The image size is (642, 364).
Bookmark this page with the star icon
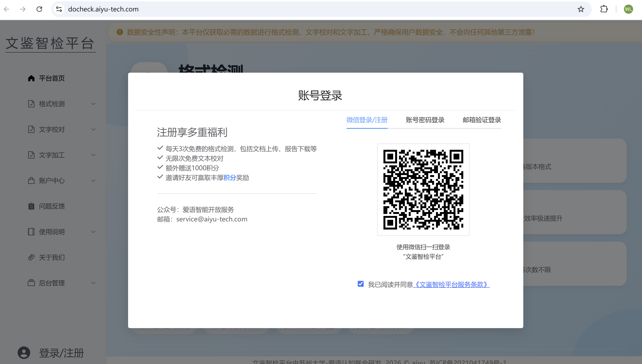click(x=581, y=9)
